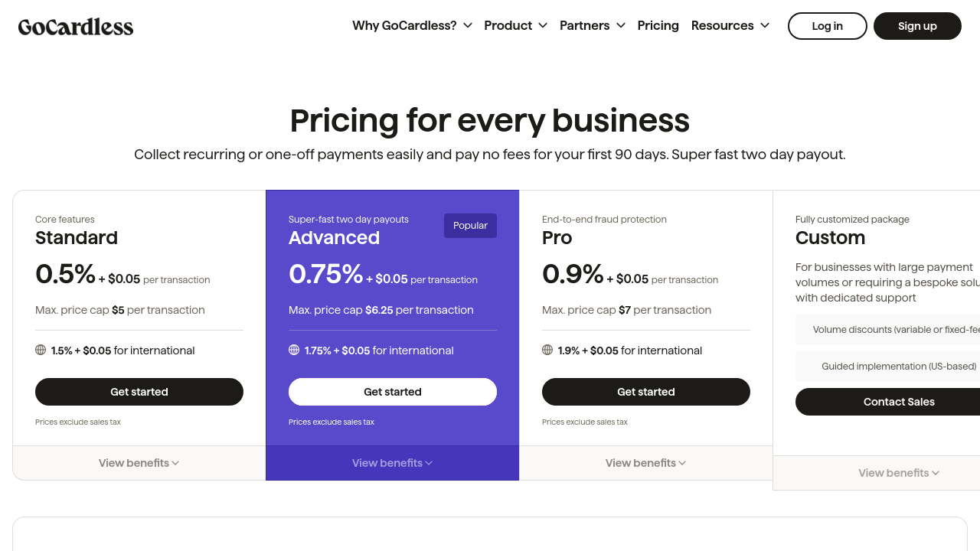The height and width of the screenshot is (551, 980).
Task: Expand View benefits under Advanced
Action: 392,463
